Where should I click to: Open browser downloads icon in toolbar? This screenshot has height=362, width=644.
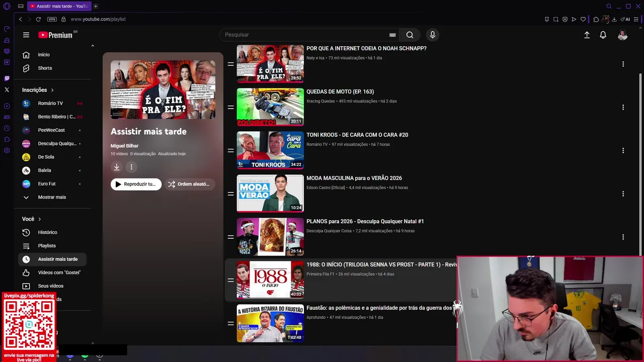614,19
